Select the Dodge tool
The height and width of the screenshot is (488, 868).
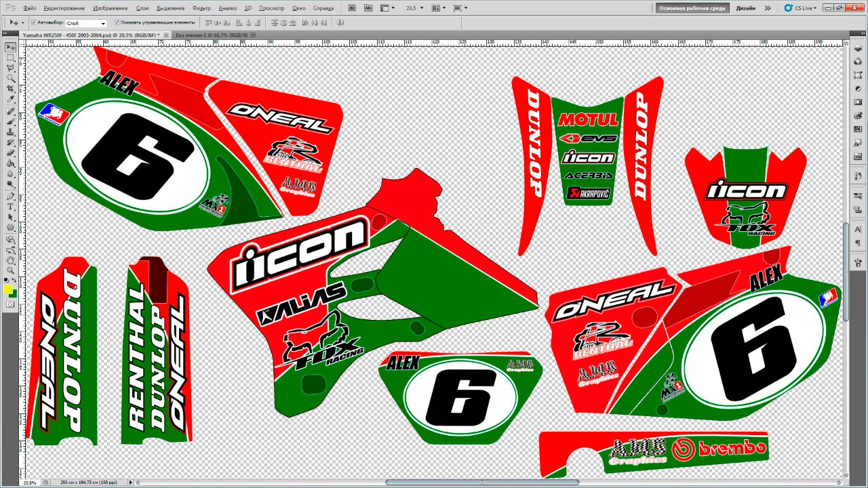point(11,184)
